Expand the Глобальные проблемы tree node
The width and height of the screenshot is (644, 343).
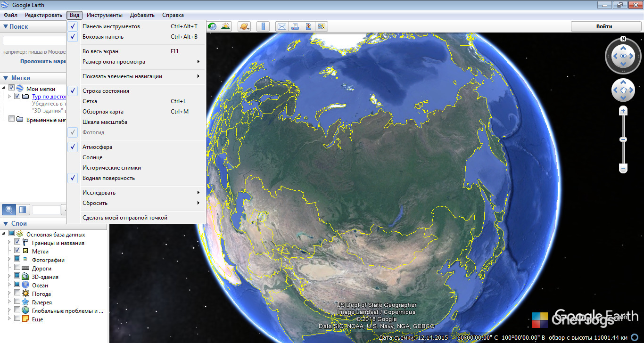(10, 310)
